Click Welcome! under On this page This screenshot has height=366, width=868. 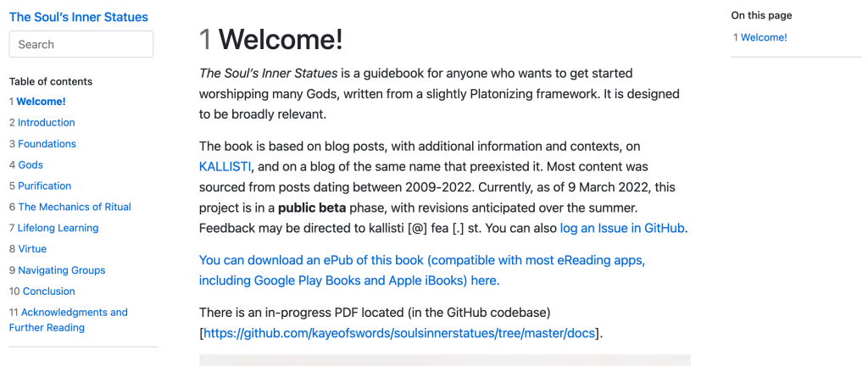coord(764,37)
